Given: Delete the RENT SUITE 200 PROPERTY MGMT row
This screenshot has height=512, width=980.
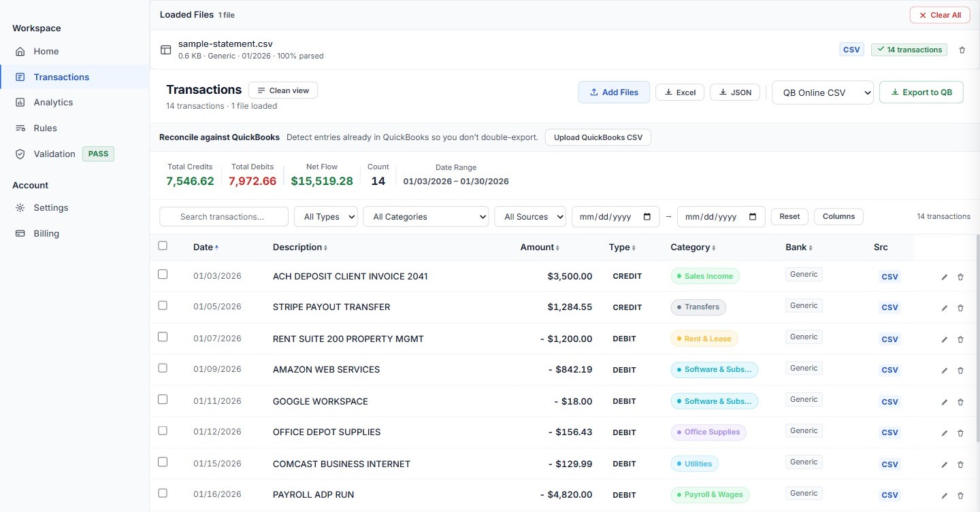Looking at the screenshot, I should pyautogui.click(x=960, y=339).
